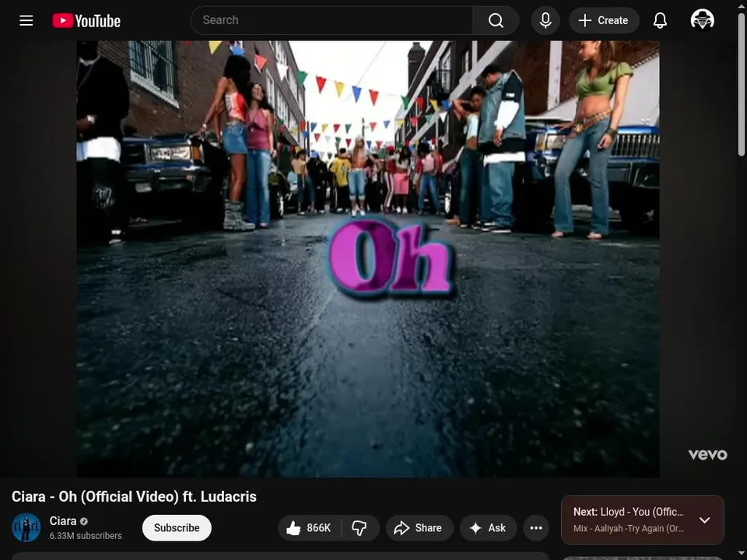Screen dimensions: 747x560
Task: Like the video with 866K likes
Action: (x=309, y=527)
